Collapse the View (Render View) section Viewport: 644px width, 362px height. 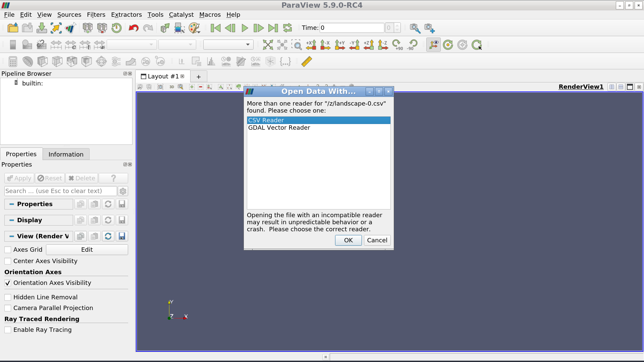point(11,236)
